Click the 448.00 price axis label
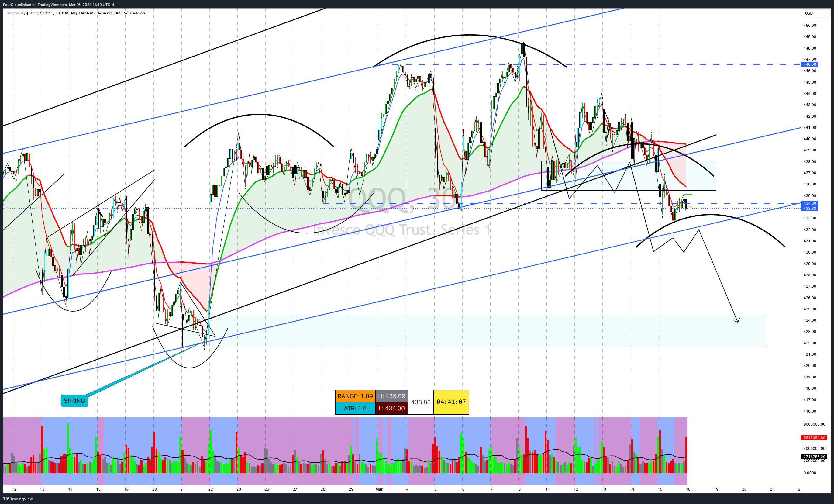834x504 pixels. (x=810, y=48)
